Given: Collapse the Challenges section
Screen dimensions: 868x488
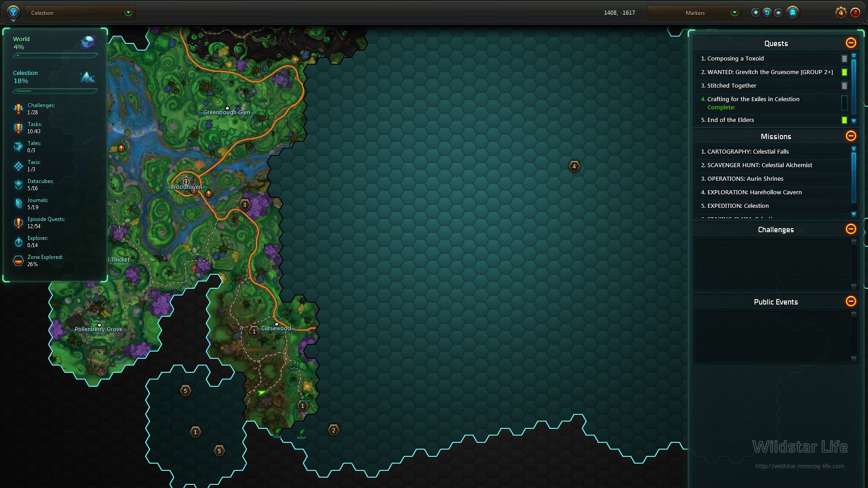Looking at the screenshot, I should 850,229.
